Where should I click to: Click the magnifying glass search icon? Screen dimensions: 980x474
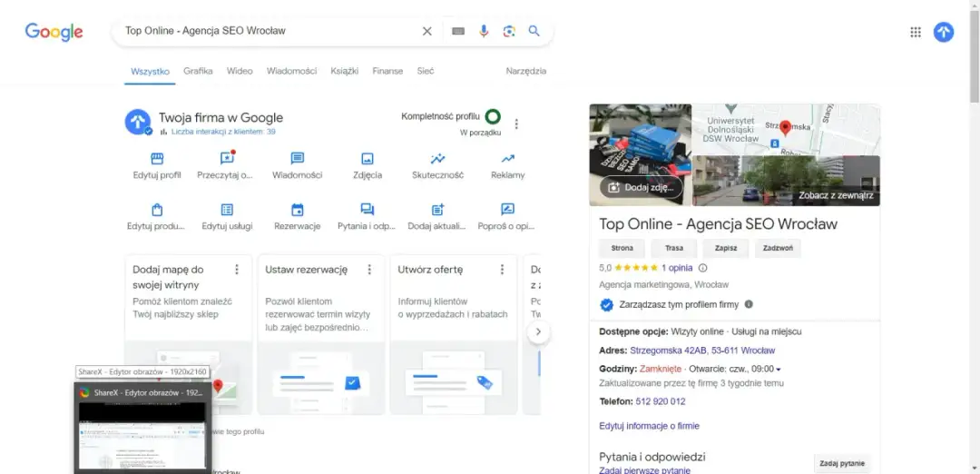pyautogui.click(x=534, y=31)
